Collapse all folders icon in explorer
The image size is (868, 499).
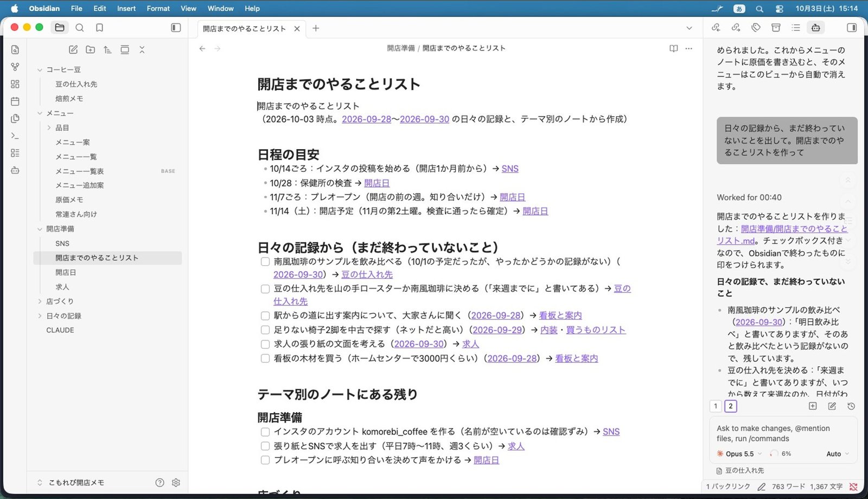click(142, 49)
